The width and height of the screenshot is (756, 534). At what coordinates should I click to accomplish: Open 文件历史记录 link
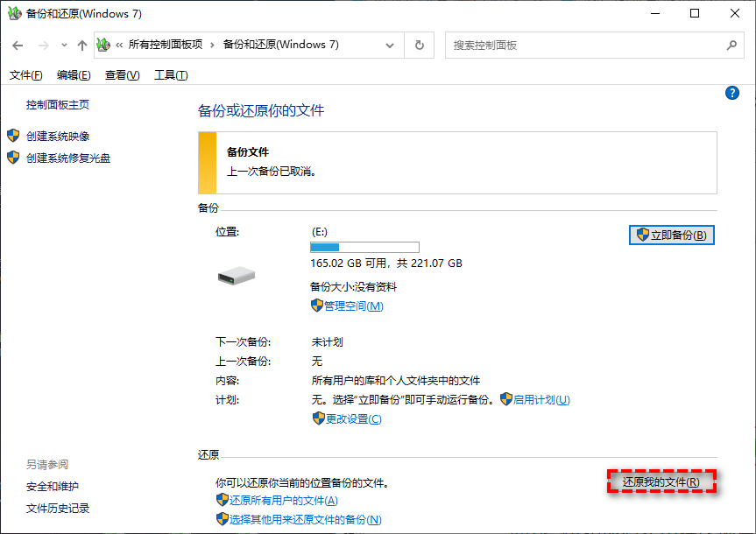tap(57, 509)
